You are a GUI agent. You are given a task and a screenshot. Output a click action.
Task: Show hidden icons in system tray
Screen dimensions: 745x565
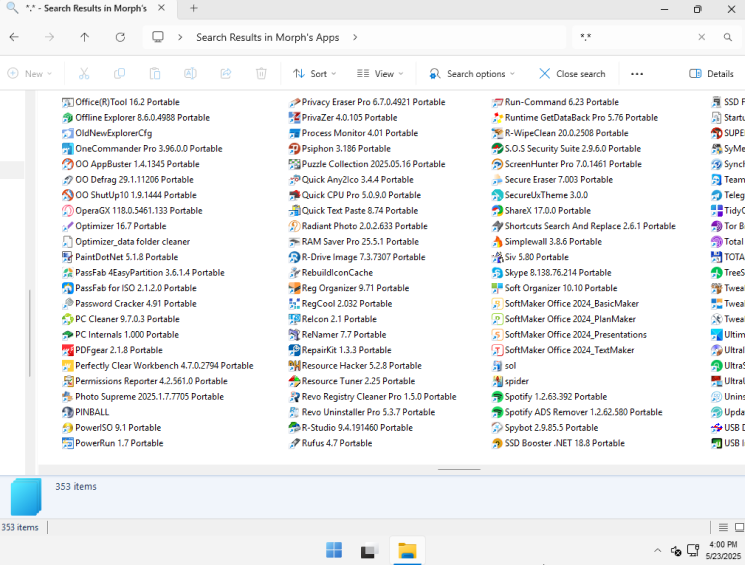coord(658,551)
